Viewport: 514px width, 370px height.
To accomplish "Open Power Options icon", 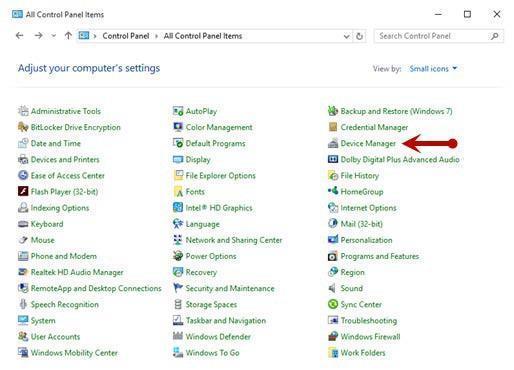I will [x=178, y=256].
